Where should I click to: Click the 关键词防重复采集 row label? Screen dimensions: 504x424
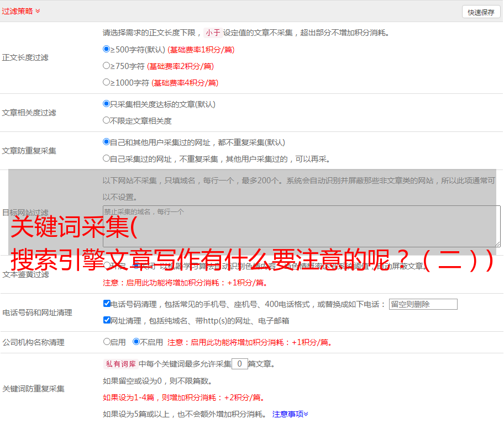pos(33,389)
